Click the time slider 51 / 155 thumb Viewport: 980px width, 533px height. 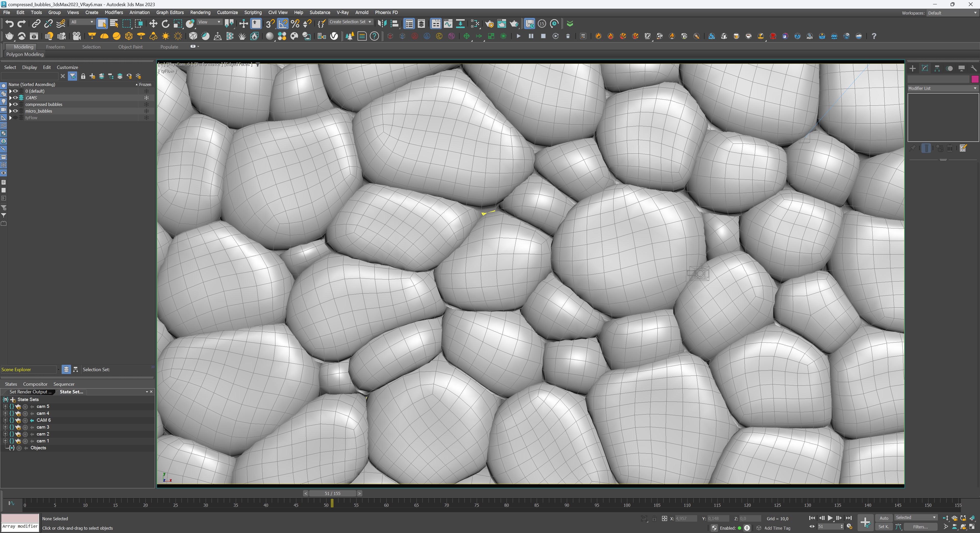[x=333, y=493]
